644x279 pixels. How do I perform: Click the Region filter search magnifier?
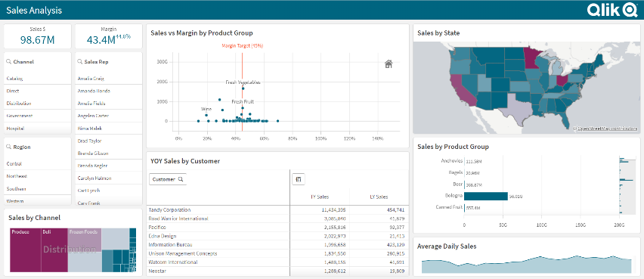(8, 147)
